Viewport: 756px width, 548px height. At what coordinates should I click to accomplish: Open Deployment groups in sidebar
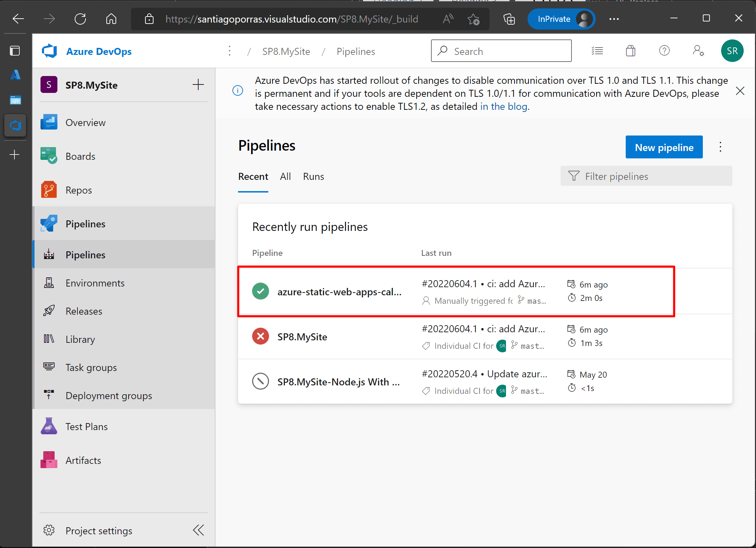tap(124, 396)
